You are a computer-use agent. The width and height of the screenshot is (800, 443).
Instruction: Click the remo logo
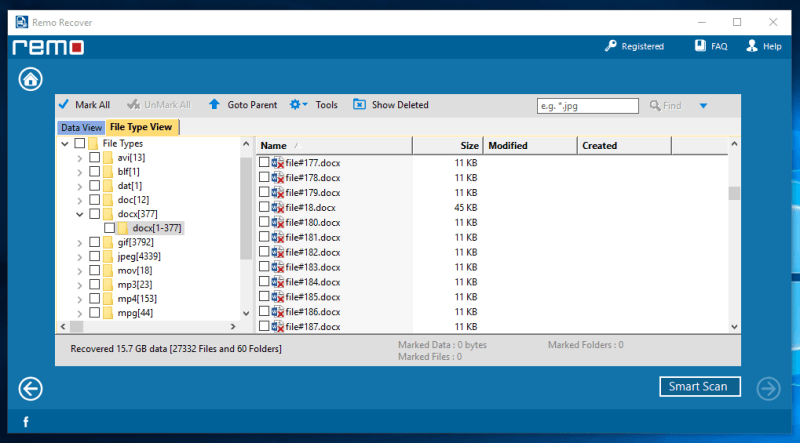48,47
